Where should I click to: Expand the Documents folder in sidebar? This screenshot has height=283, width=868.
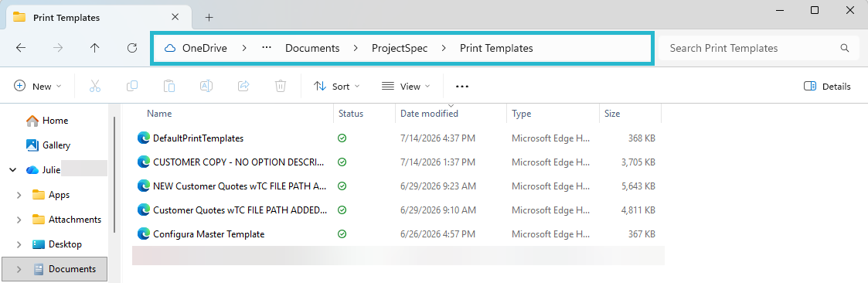point(19,269)
